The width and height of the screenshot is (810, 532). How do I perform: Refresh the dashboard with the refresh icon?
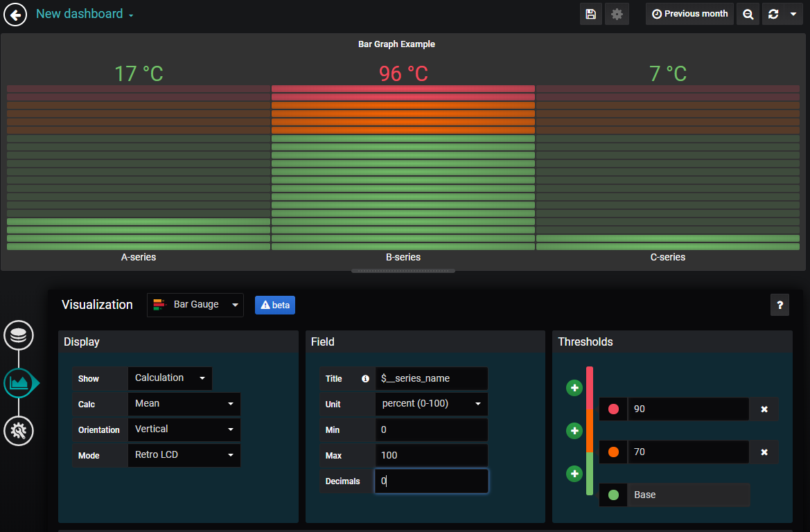coord(773,14)
